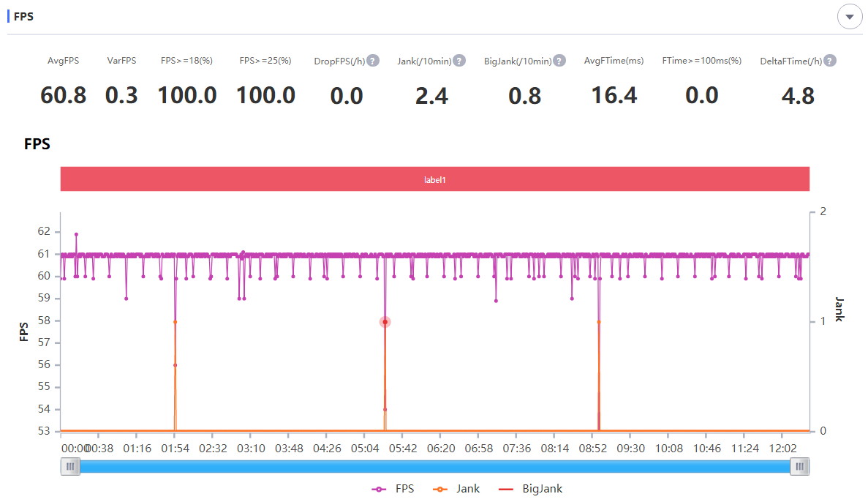Click the AvgFTime(ms) metric label
The width and height of the screenshot is (868, 502).
click(x=614, y=61)
